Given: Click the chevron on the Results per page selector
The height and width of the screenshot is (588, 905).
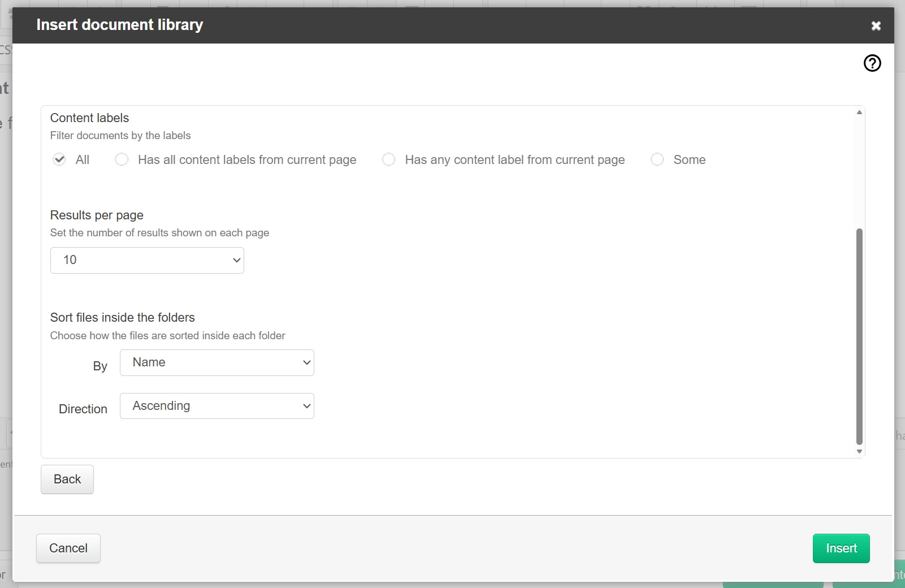Looking at the screenshot, I should point(236,260).
